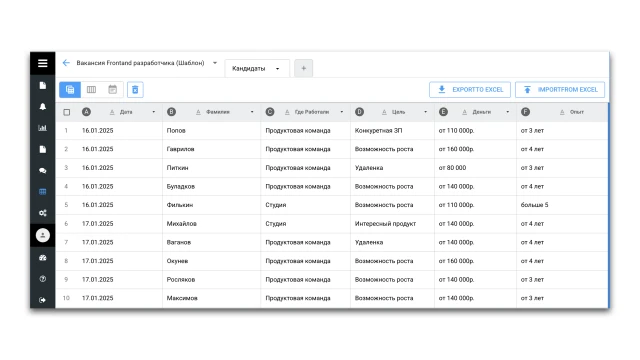Open dropdown next to vacancy title
The image size is (640, 360).
215,63
